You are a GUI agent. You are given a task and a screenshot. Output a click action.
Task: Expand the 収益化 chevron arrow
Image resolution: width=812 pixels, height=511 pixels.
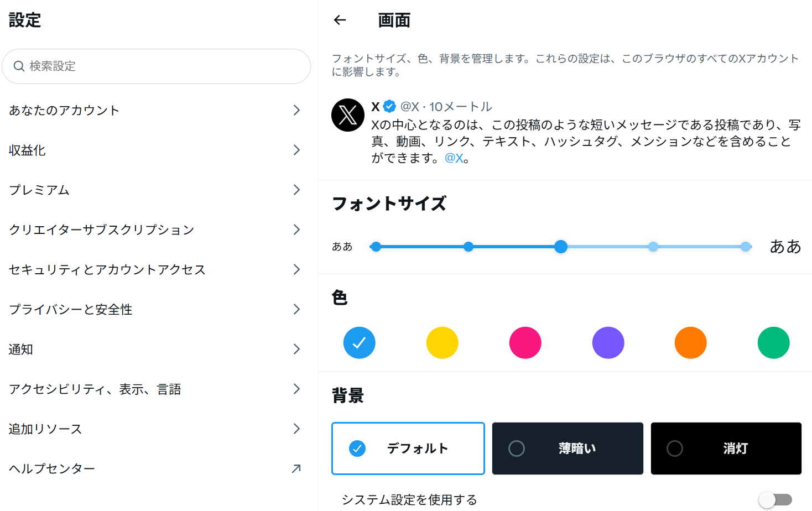[x=296, y=150]
